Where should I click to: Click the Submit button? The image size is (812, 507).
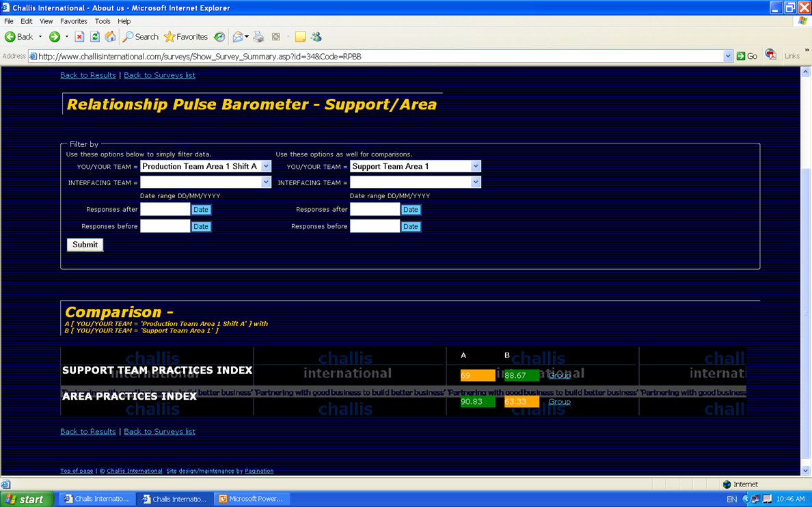(x=85, y=245)
